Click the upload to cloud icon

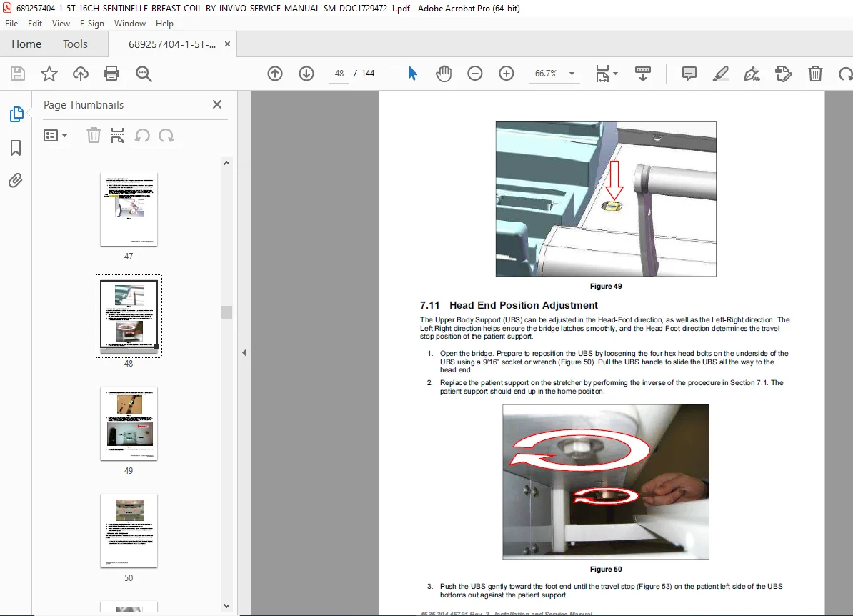[81, 74]
